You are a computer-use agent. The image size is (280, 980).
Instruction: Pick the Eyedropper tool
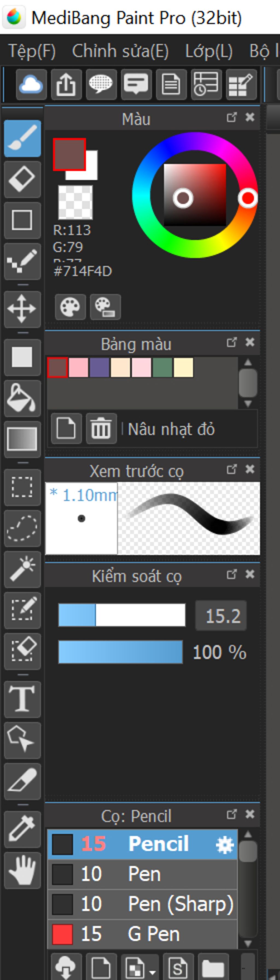22,829
